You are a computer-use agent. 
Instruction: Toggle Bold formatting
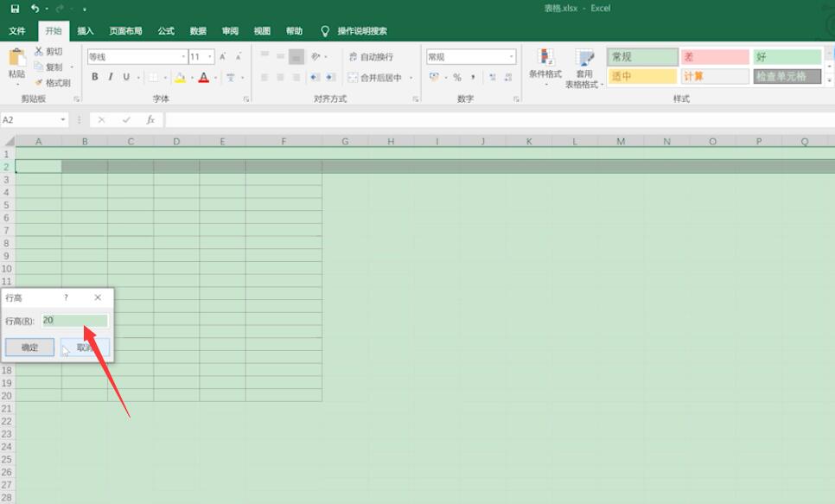pyautogui.click(x=95, y=77)
